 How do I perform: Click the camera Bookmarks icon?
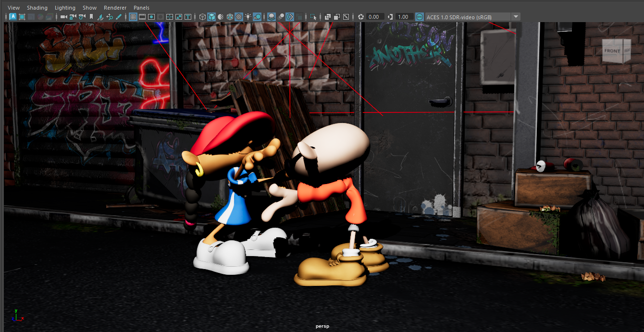tap(91, 17)
